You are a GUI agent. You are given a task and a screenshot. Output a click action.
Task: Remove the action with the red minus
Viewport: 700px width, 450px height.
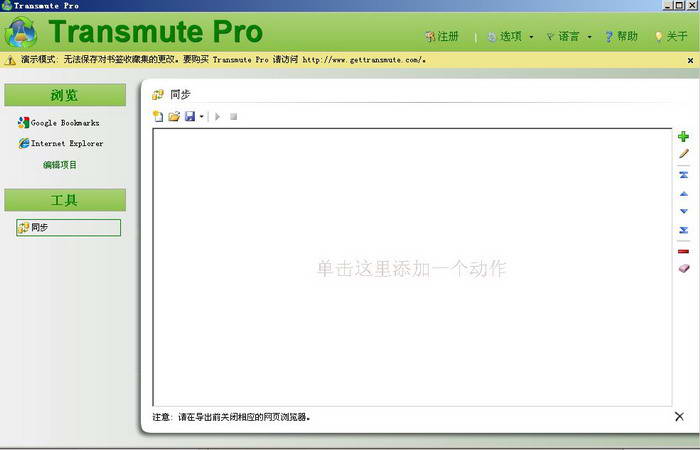683,251
